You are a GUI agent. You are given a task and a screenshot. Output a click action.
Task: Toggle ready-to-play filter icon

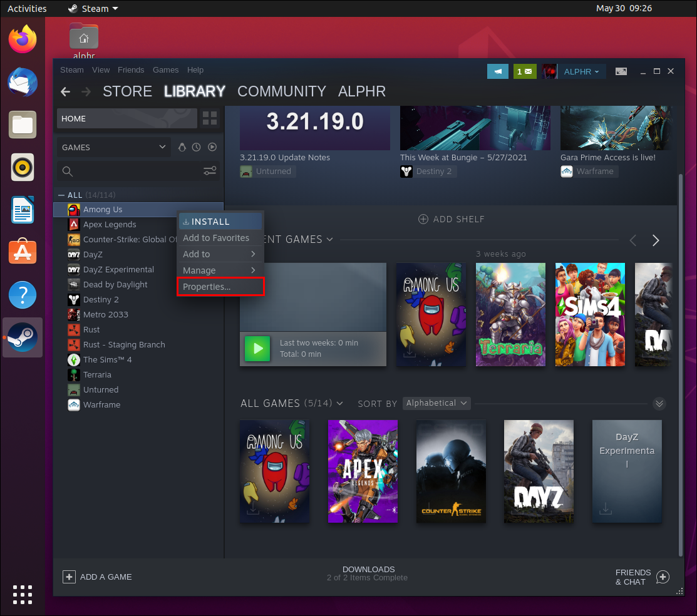(212, 147)
